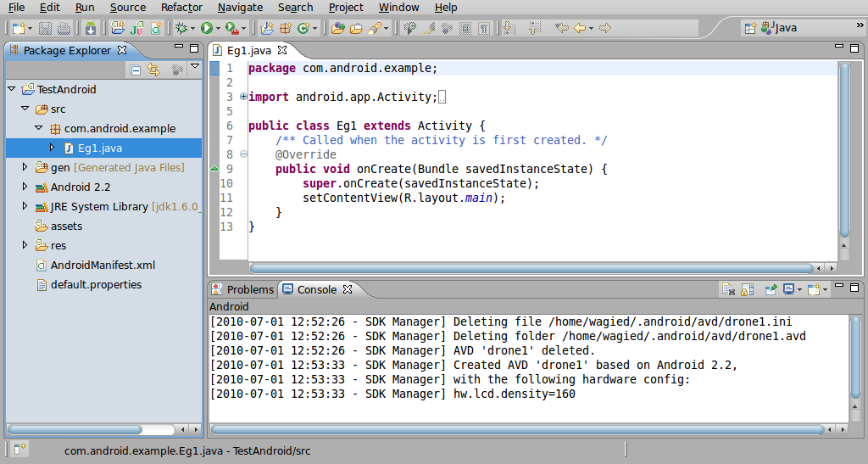Expand the gen Generated Java Files folder
Screen dimensions: 868x464
point(25,166)
